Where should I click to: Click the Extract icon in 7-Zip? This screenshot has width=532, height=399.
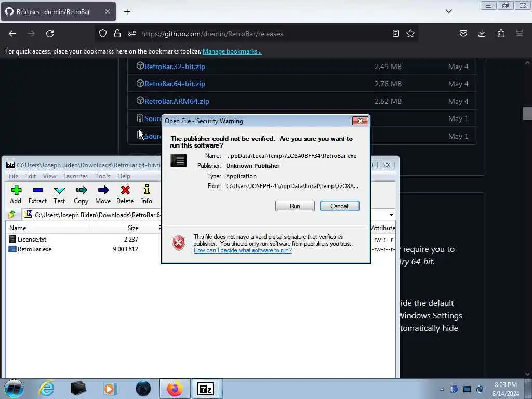pyautogui.click(x=37, y=194)
